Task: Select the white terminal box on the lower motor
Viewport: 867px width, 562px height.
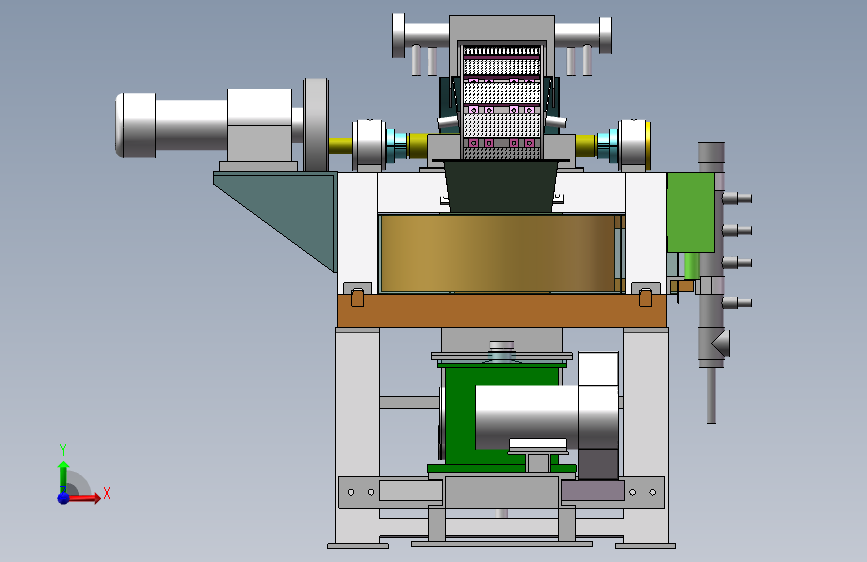Action: coord(598,368)
